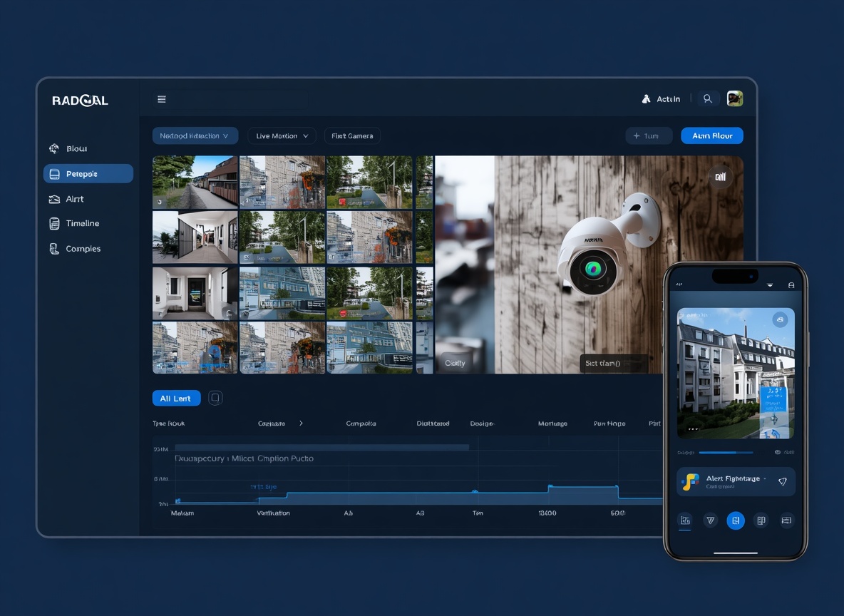Switch to the Mortuage tab
844x616 pixels.
coord(552,423)
